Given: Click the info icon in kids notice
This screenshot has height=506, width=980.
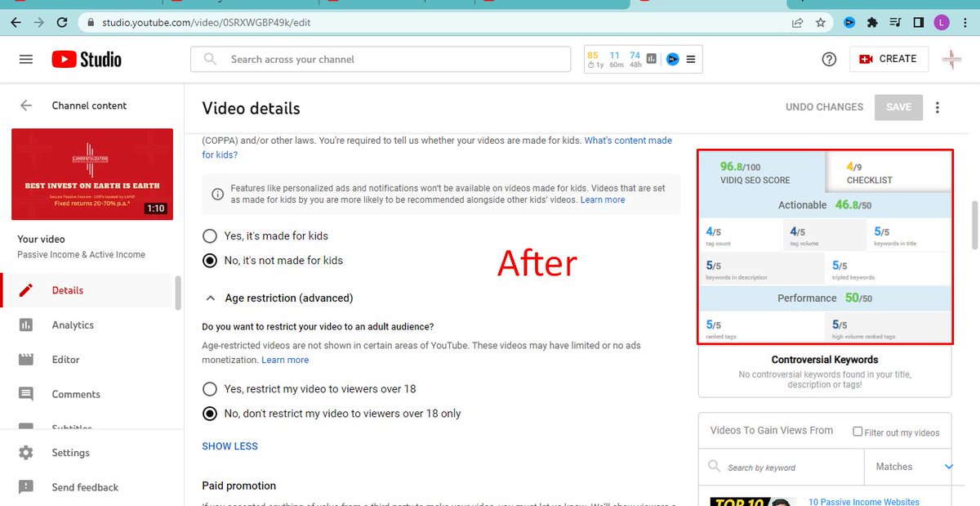Looking at the screenshot, I should coord(217,194).
